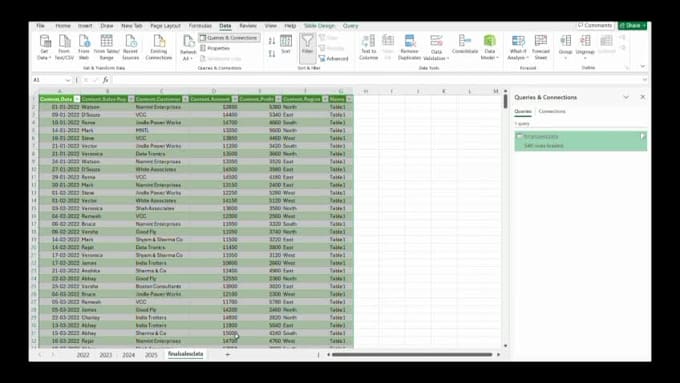Open the Name column filter dropdown
This screenshot has height=383, width=680.
349,99
